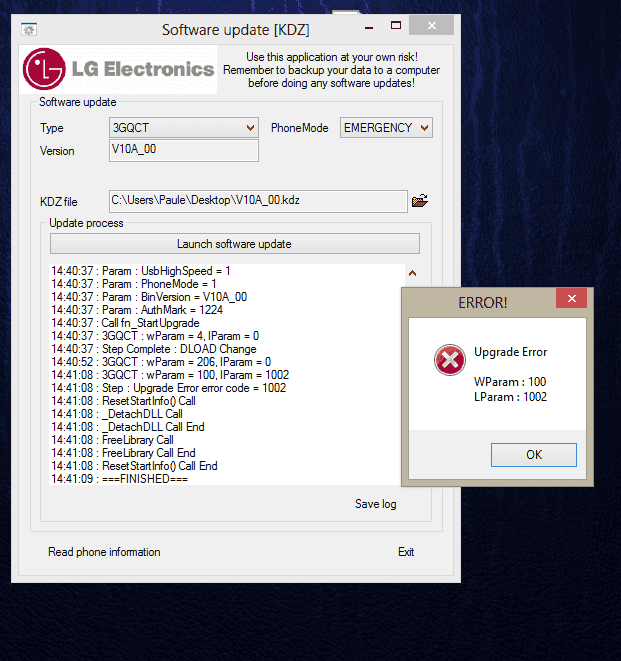Select log line 'wParam = 4, lParam = 0'
The image size is (621, 661).
[155, 336]
